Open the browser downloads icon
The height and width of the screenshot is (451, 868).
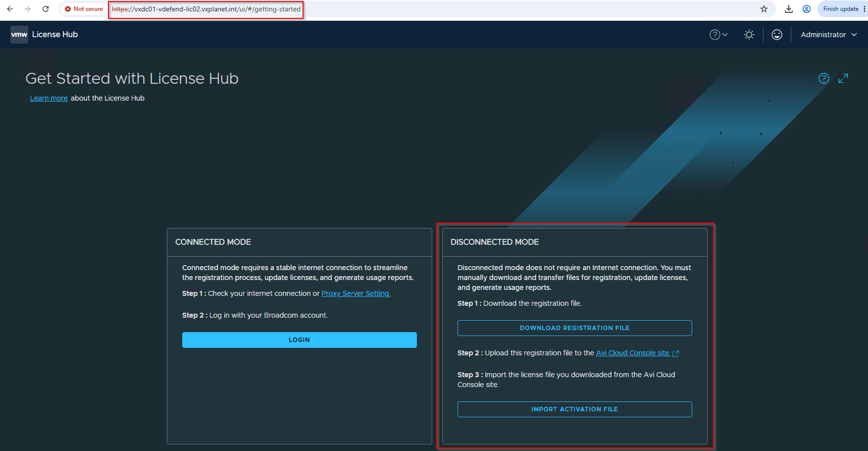point(789,9)
